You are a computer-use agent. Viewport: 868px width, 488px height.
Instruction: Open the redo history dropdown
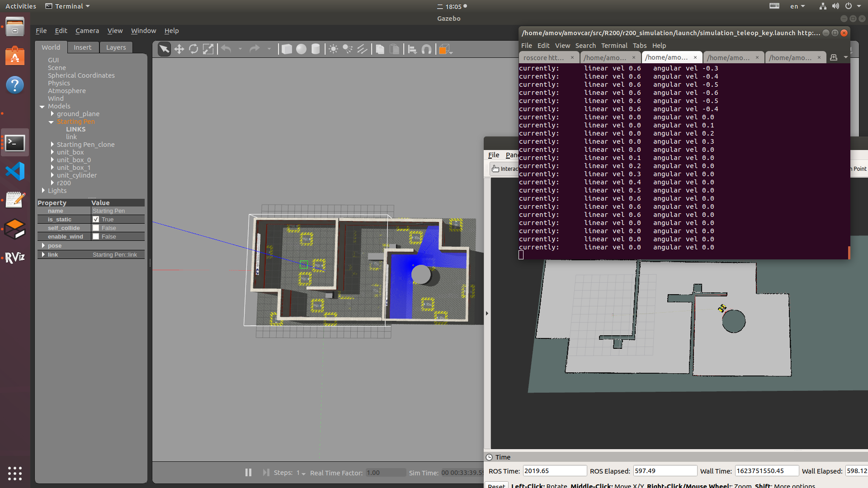pos(269,49)
